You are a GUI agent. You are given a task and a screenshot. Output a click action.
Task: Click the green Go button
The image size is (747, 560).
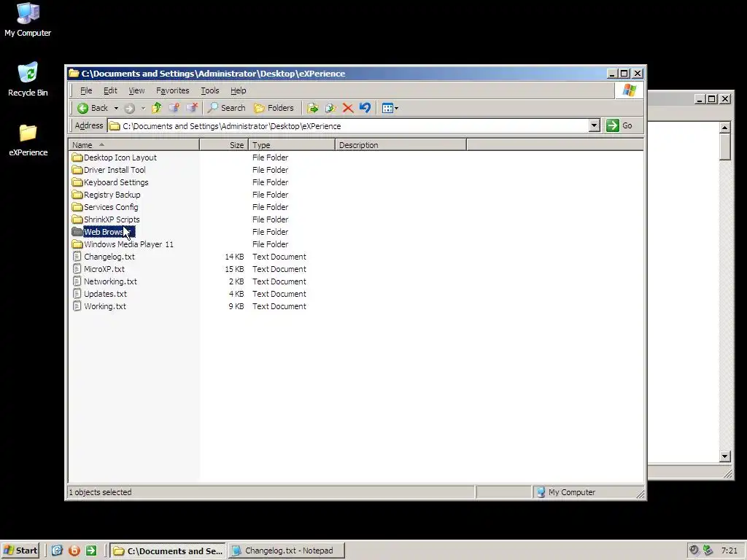pyautogui.click(x=619, y=125)
